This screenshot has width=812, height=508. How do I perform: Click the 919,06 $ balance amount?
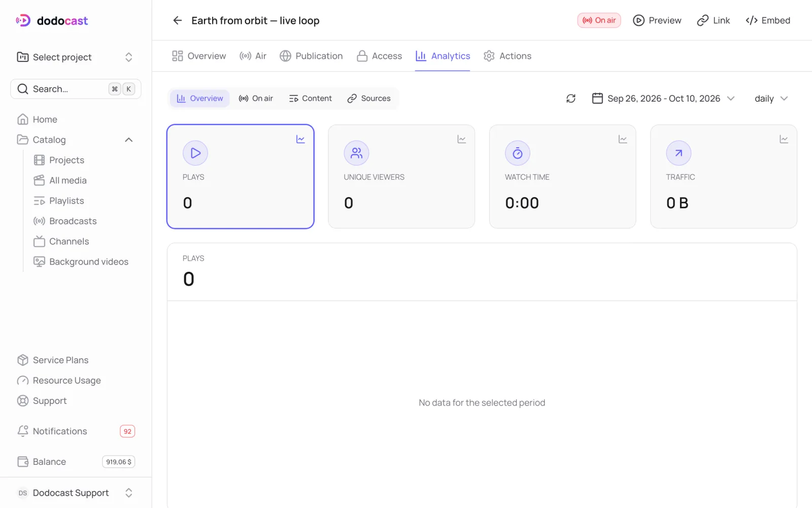[x=119, y=462]
